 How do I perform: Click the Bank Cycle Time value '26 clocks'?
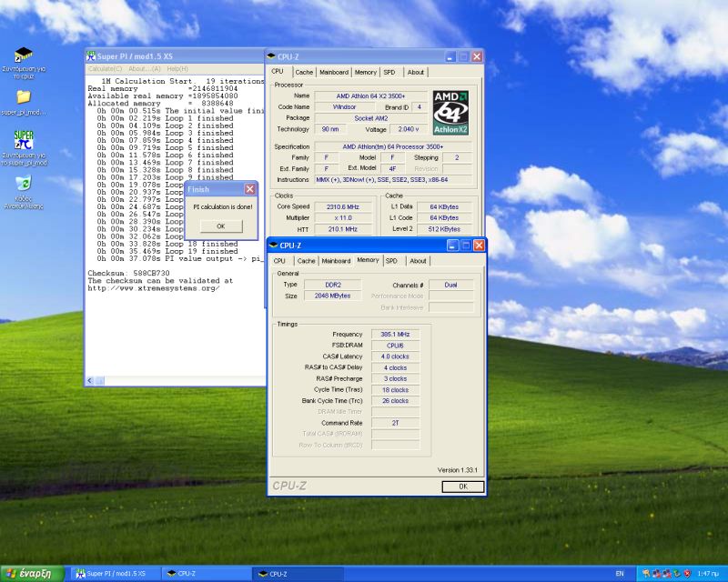click(395, 401)
